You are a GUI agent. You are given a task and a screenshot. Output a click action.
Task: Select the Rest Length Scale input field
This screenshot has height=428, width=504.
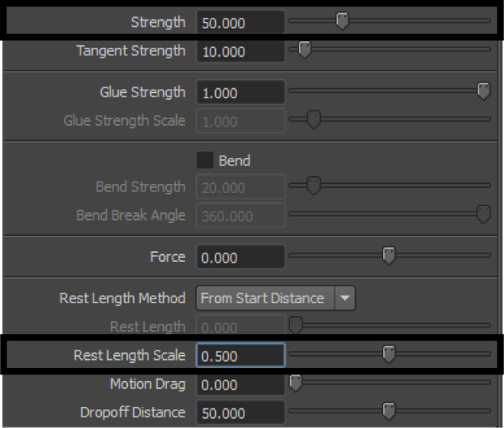click(x=240, y=356)
